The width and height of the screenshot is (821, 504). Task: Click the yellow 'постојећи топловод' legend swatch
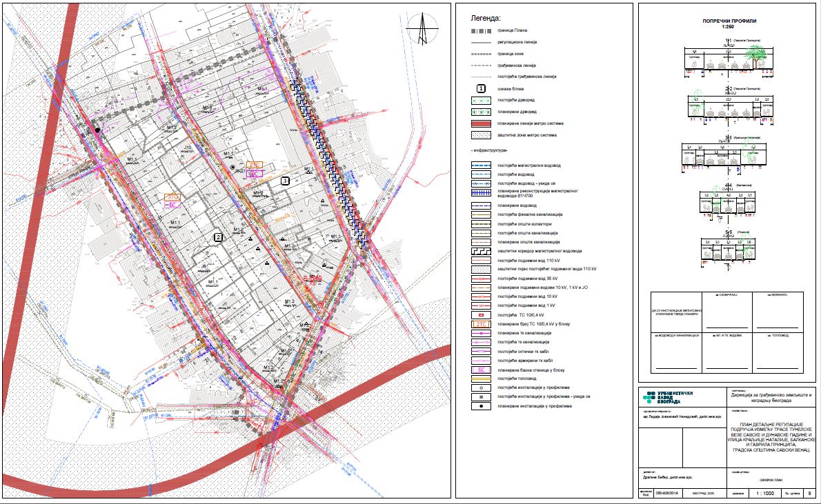(x=482, y=379)
